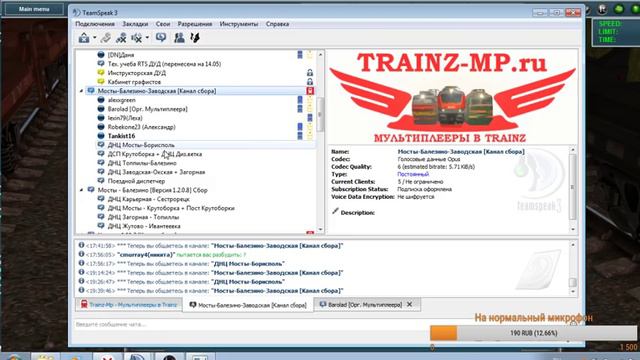
Task: Click the info icon on 17:56:05 chat line
Action: point(81,254)
